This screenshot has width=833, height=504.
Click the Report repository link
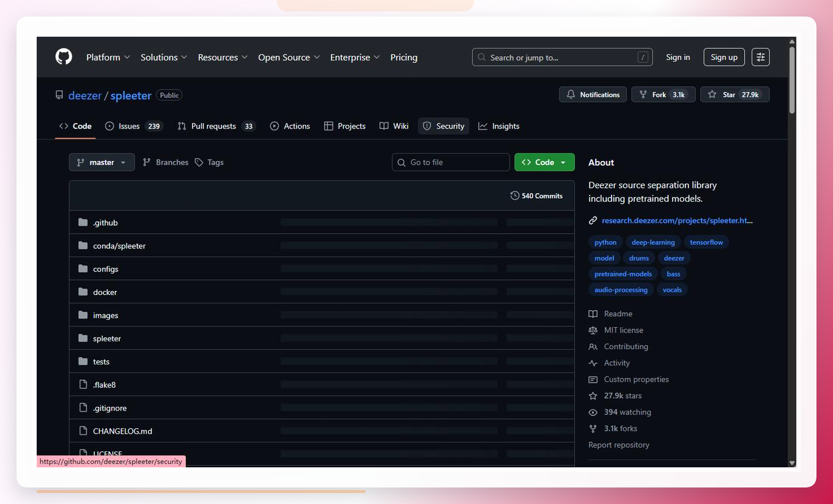(x=619, y=445)
